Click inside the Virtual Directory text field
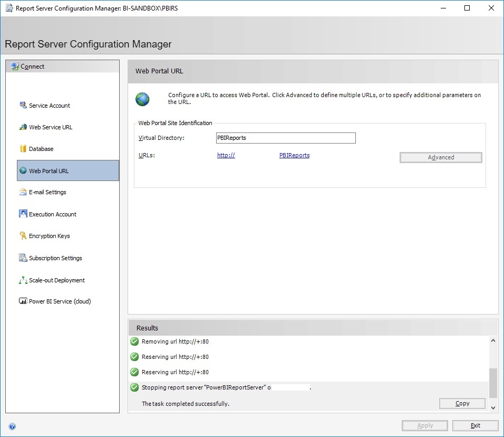The height and width of the screenshot is (437, 504). 285,138
